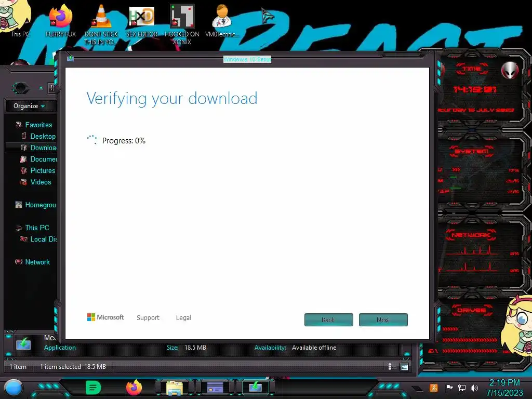
Task: Click Available offline in details pane
Action: coord(314,348)
